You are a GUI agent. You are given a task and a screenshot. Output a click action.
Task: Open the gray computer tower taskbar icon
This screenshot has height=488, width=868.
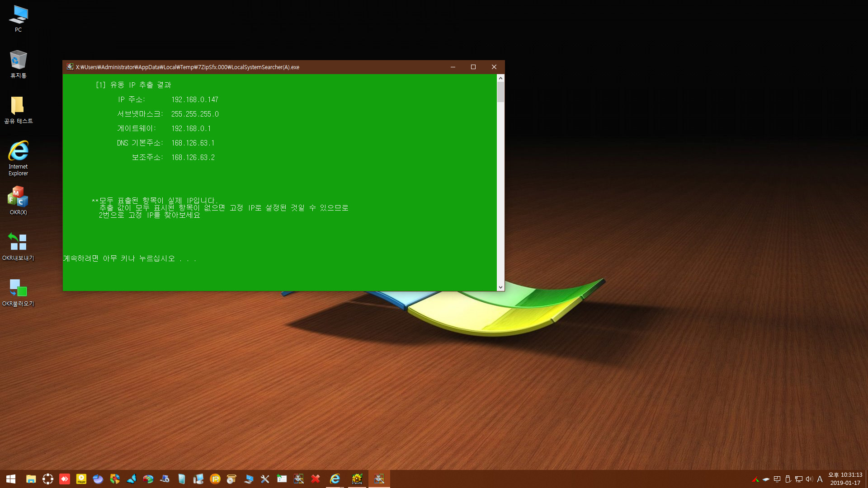(x=198, y=479)
